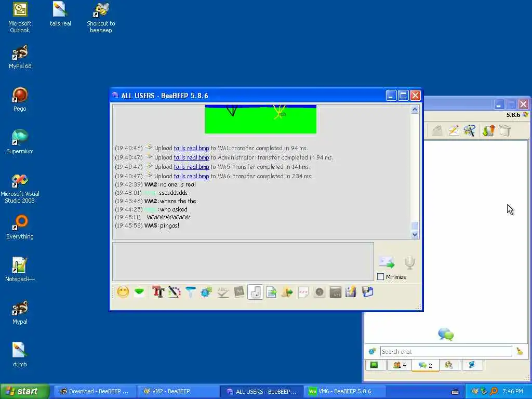Click the green-orange arrows transfer icon background window
532x399 pixels.
pos(488,130)
